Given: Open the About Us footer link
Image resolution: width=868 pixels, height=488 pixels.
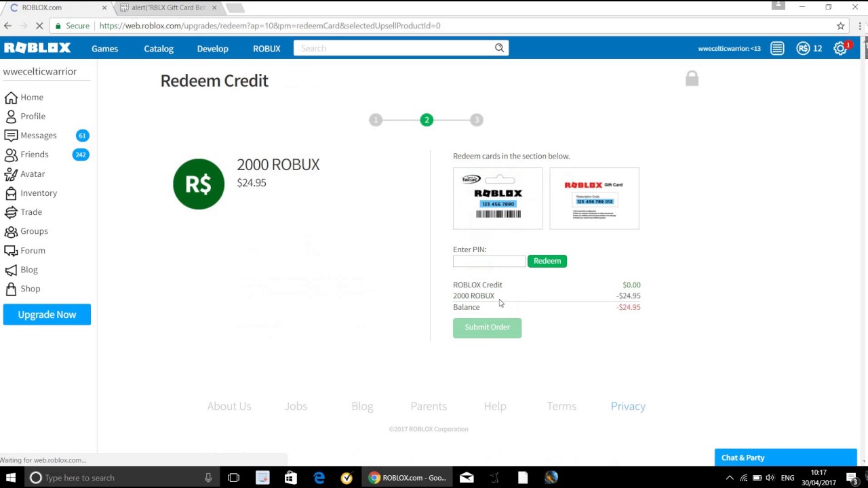Looking at the screenshot, I should pos(229,406).
